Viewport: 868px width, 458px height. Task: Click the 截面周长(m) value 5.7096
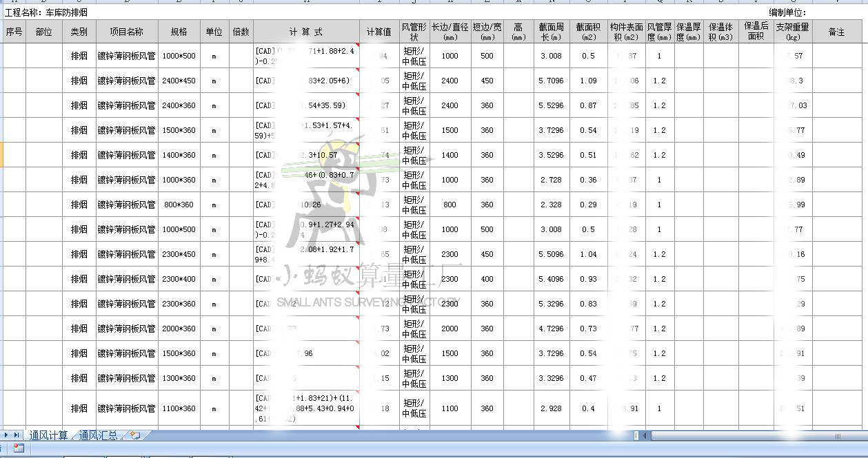[551, 81]
